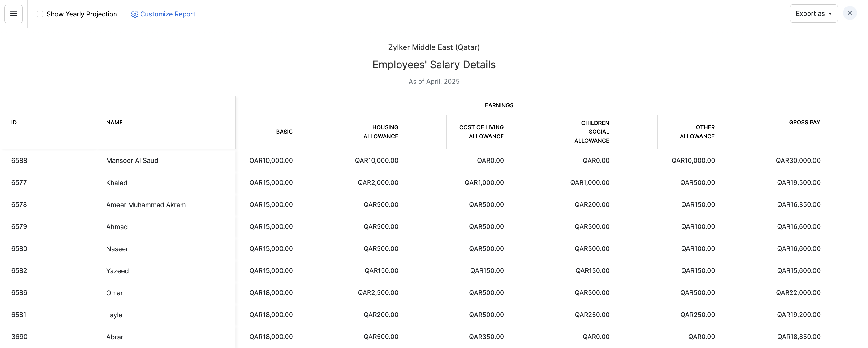
Task: Open the hamburger menu icon
Action: [14, 14]
